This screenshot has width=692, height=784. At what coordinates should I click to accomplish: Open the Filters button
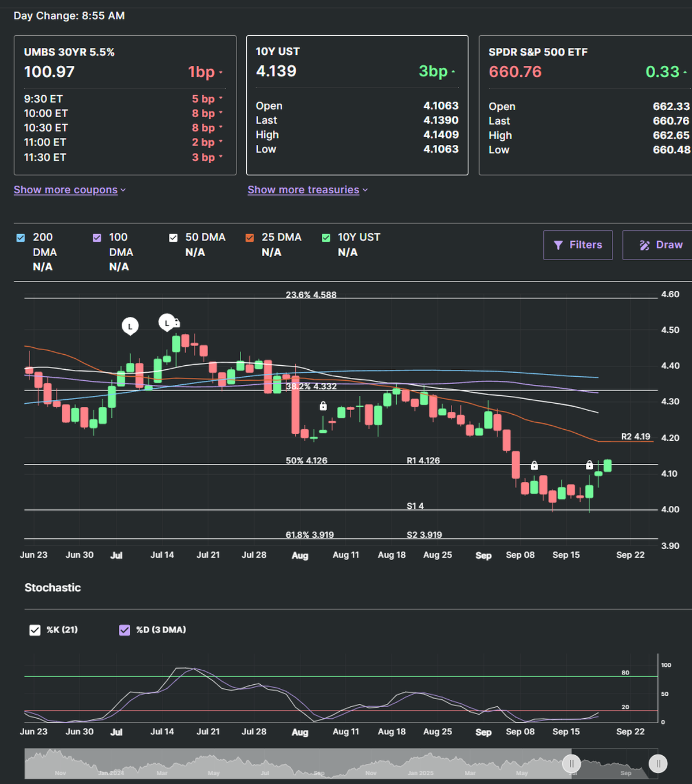point(578,245)
